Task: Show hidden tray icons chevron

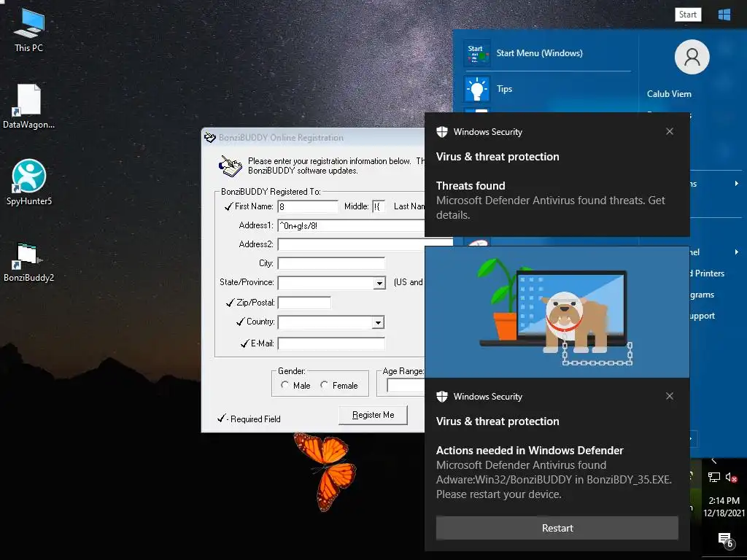Action: (x=713, y=461)
